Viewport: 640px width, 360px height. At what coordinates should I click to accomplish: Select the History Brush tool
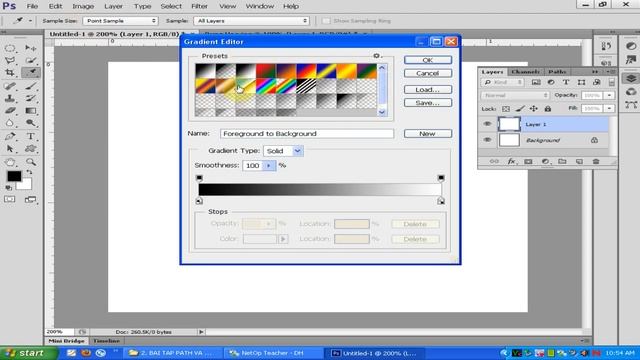(x=31, y=98)
